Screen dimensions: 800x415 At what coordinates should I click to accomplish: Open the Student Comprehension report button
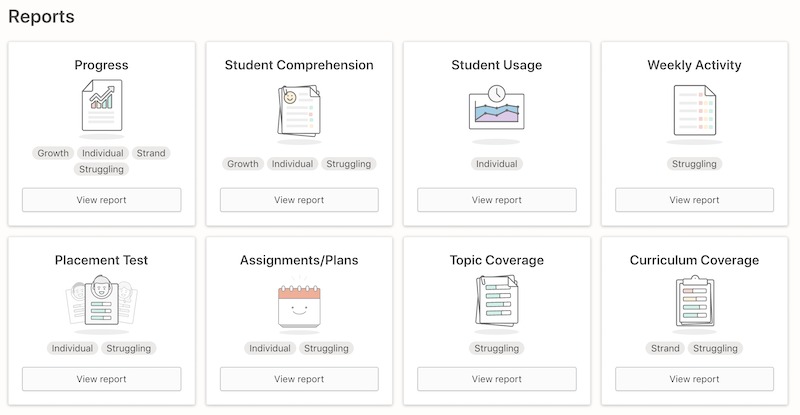299,200
